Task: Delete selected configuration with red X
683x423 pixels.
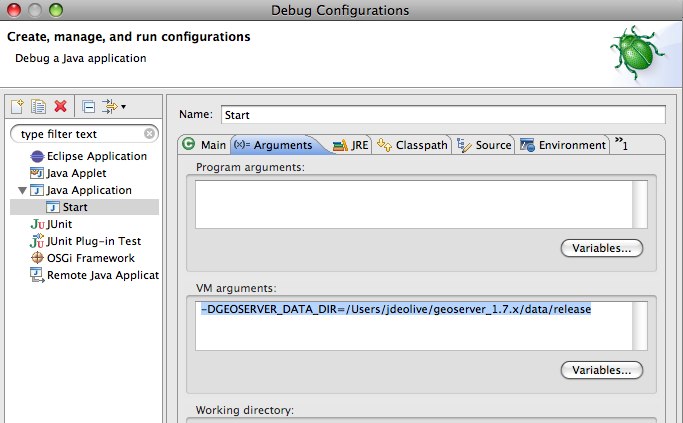Action: 60,106
